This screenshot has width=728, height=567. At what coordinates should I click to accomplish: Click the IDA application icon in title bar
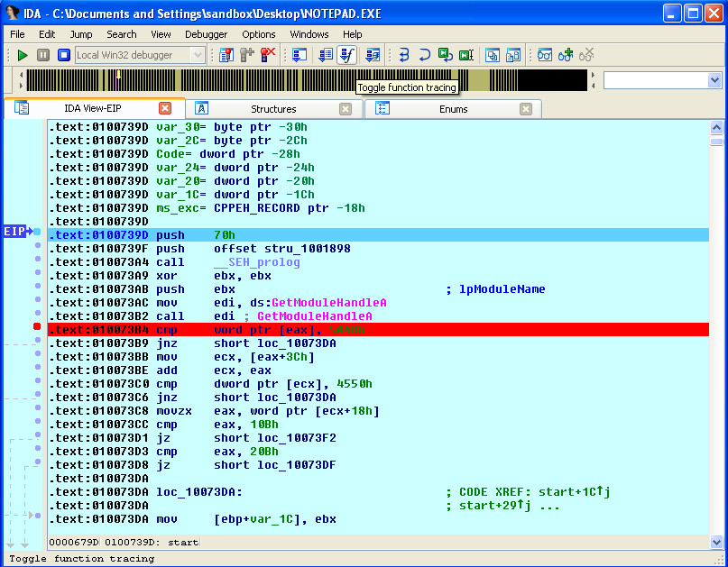tap(11, 13)
